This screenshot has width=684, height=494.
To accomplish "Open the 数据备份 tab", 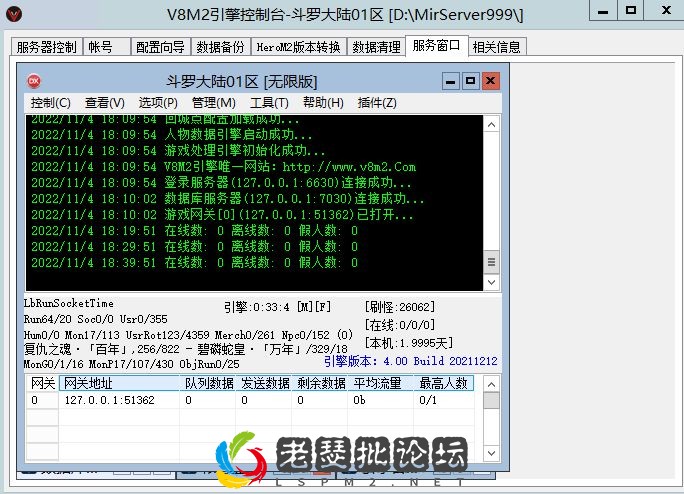I will click(x=221, y=47).
